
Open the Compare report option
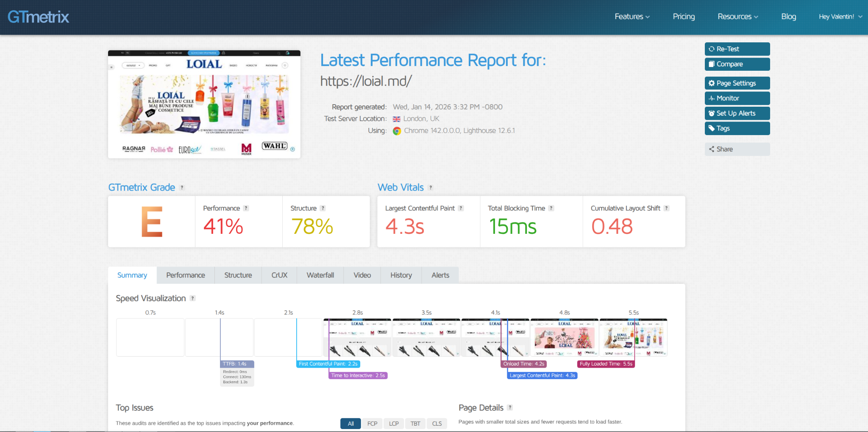[737, 64]
